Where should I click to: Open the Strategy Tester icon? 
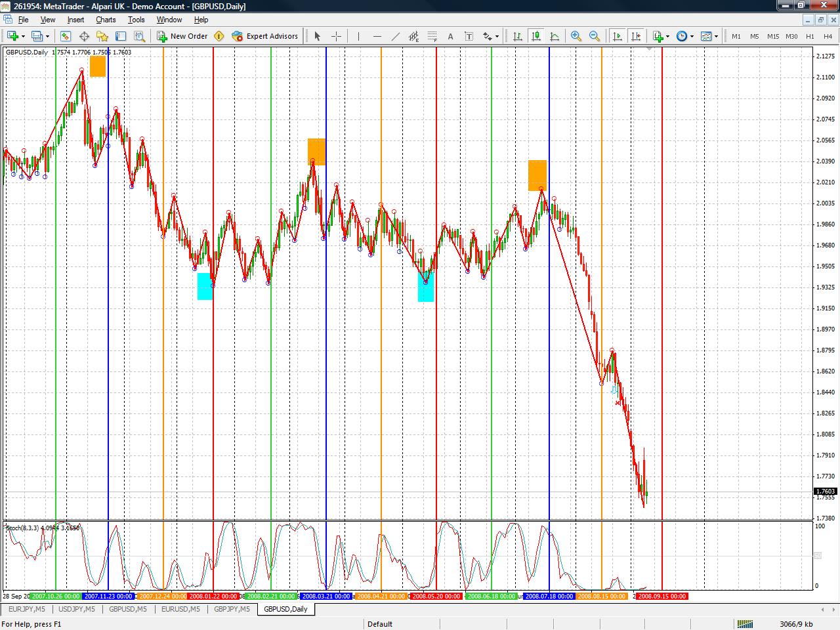tap(139, 36)
